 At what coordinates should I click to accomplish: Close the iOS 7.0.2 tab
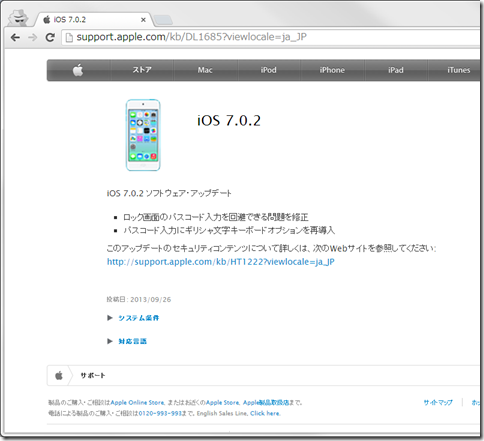point(143,20)
